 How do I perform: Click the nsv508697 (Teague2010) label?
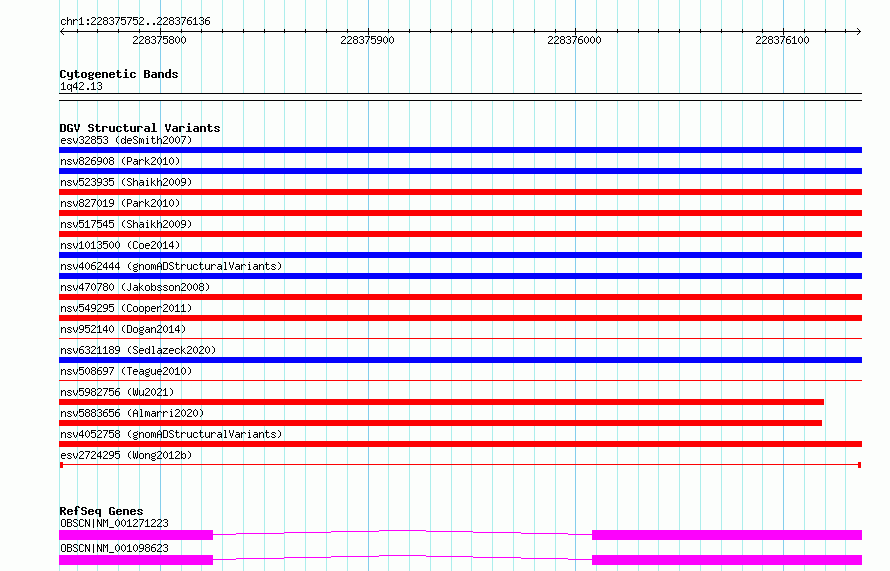click(x=126, y=371)
